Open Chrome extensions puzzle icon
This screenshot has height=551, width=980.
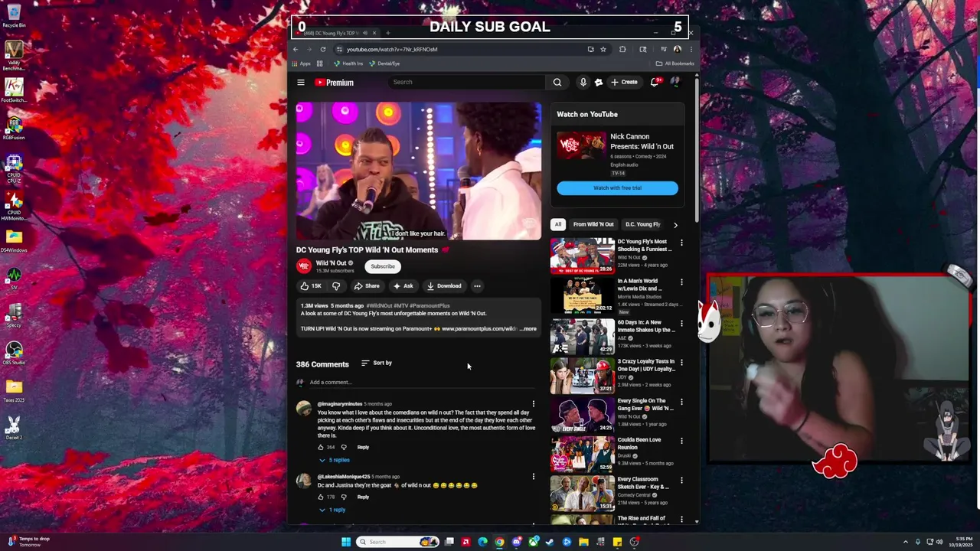pos(622,50)
